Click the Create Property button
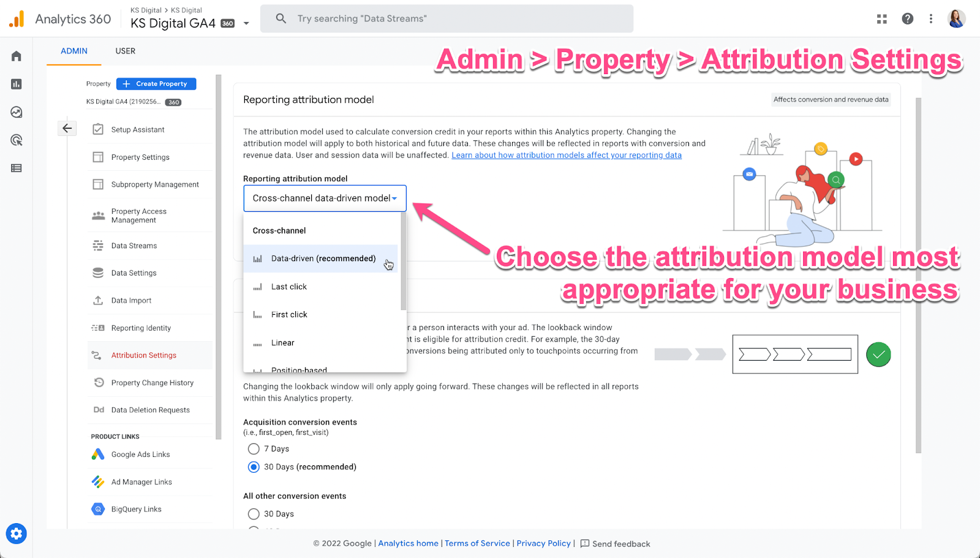Viewport: 980px width, 558px height. coord(156,84)
